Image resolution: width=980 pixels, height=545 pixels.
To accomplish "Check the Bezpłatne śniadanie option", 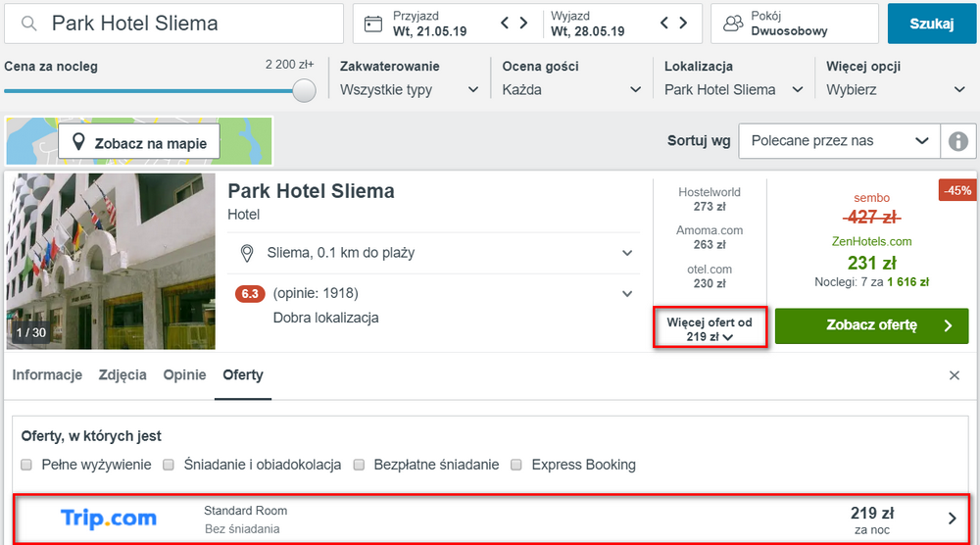I will (359, 465).
